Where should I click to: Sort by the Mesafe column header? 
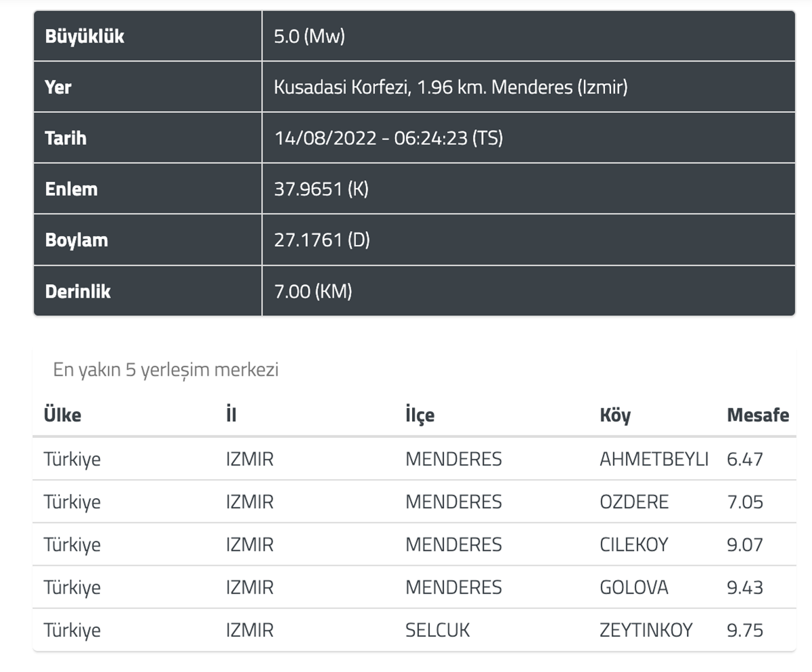(757, 414)
